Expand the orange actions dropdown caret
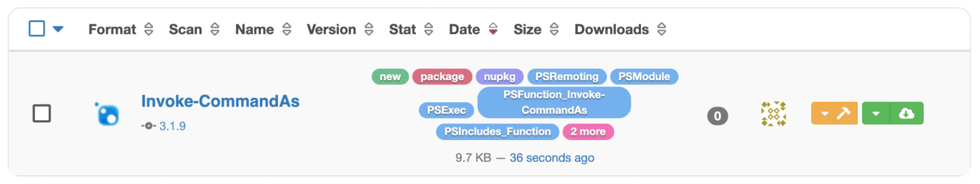 pyautogui.click(x=824, y=113)
